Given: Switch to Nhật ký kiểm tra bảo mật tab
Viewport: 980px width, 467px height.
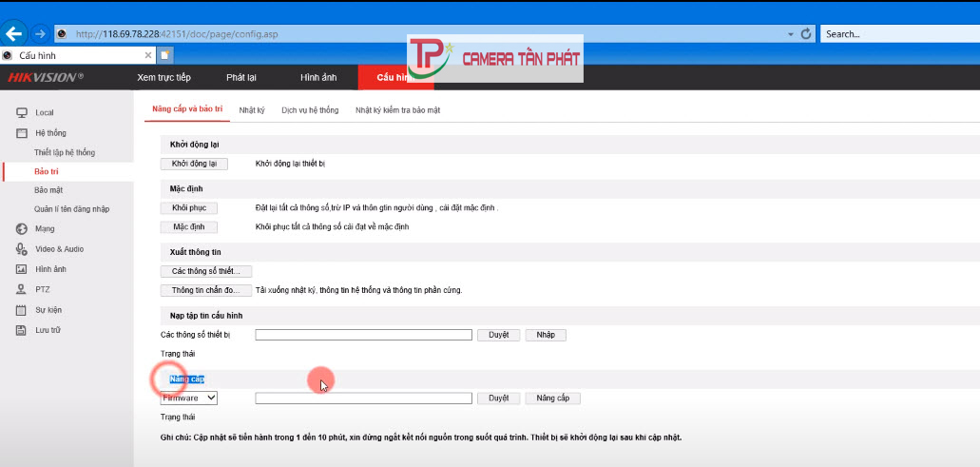Looking at the screenshot, I should [x=398, y=110].
